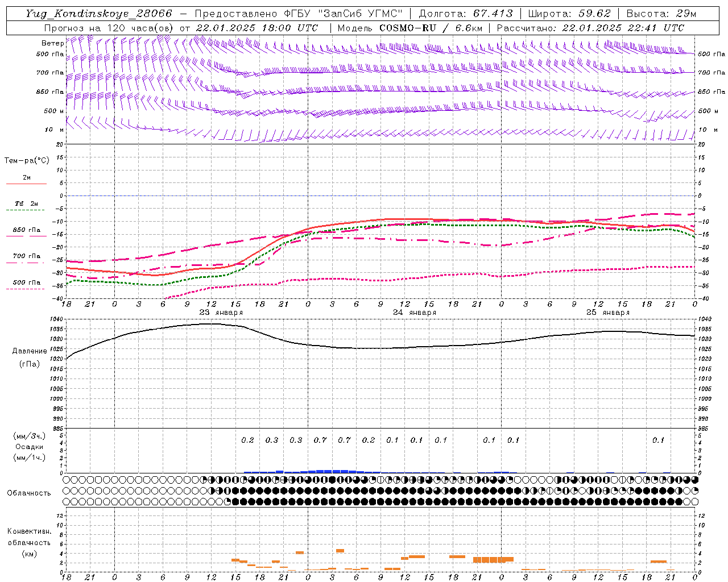The height and width of the screenshot is (582, 728).
Task: Click the Осадки panel label
Action: click(x=30, y=447)
